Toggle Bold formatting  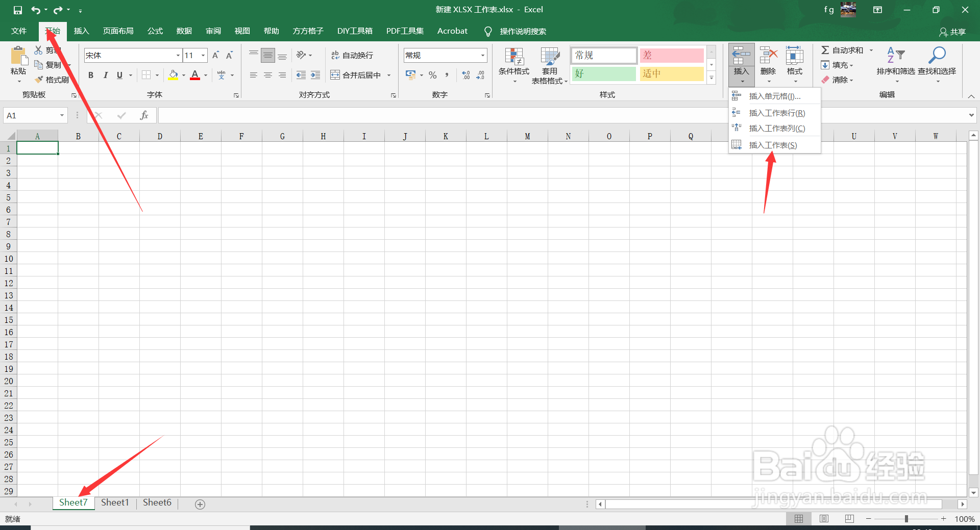pos(91,75)
